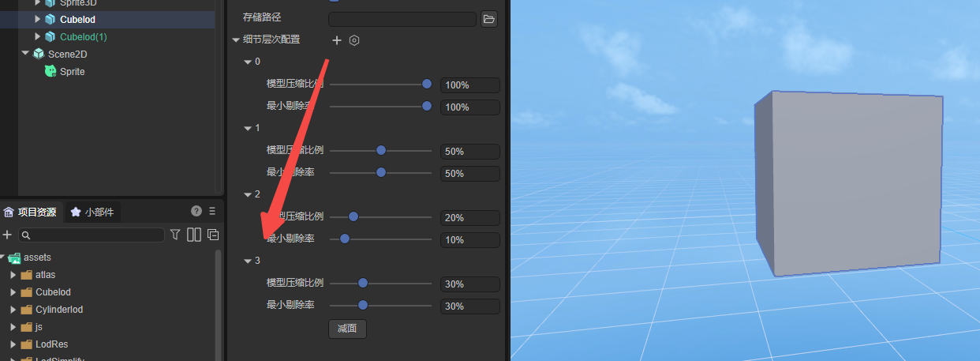The height and width of the screenshot is (361, 980).
Task: Click the 减面 button
Action: point(347,329)
